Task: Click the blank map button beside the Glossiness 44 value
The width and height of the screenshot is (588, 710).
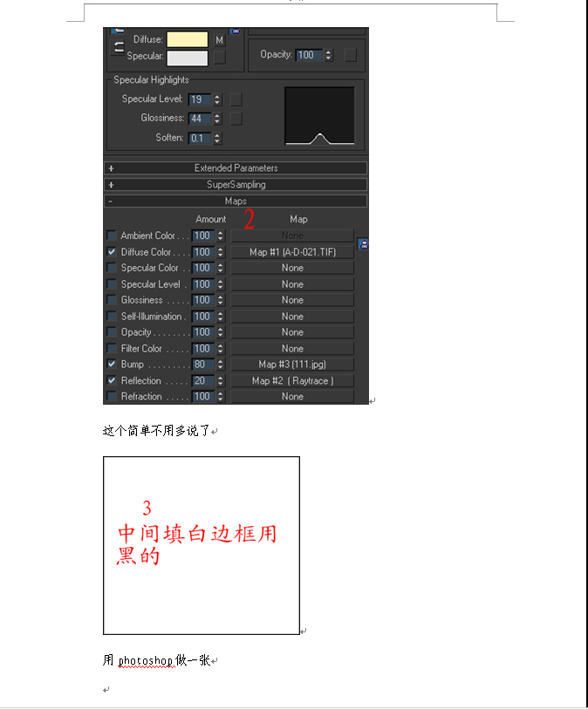Action: pos(236,119)
